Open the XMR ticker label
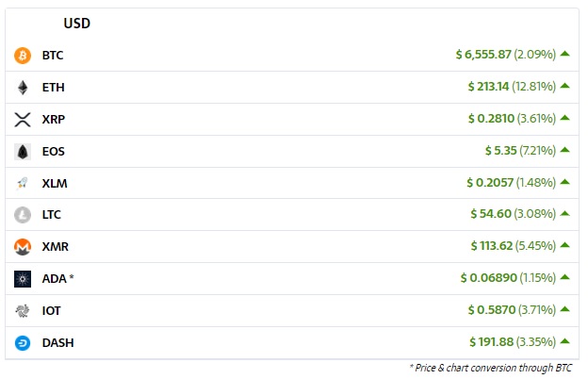Viewport: 588px width, 379px height. tap(55, 247)
